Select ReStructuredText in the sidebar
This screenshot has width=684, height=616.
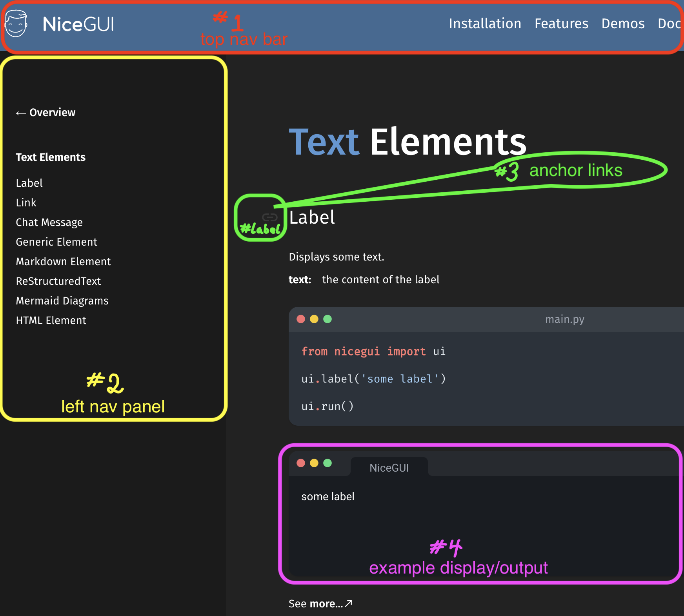click(58, 281)
